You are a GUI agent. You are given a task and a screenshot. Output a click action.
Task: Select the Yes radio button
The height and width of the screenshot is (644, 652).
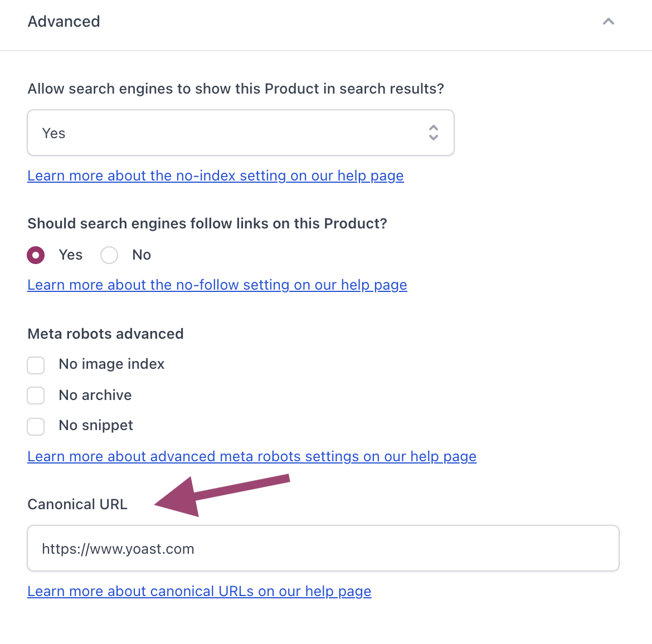(36, 255)
